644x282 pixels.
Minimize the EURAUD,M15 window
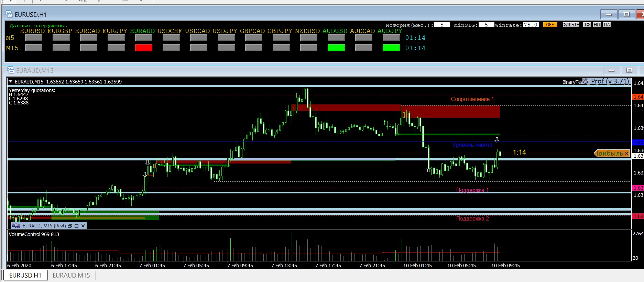612,71
